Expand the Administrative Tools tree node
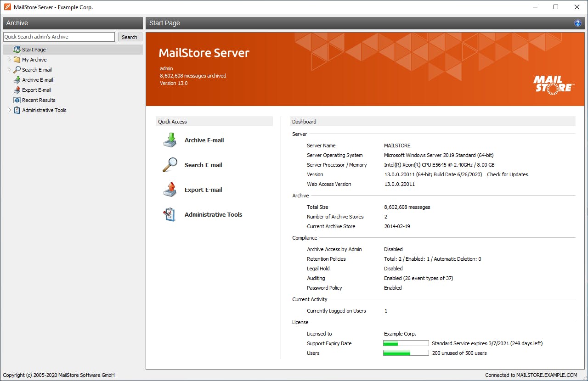Image resolution: width=588 pixels, height=381 pixels. [9, 110]
